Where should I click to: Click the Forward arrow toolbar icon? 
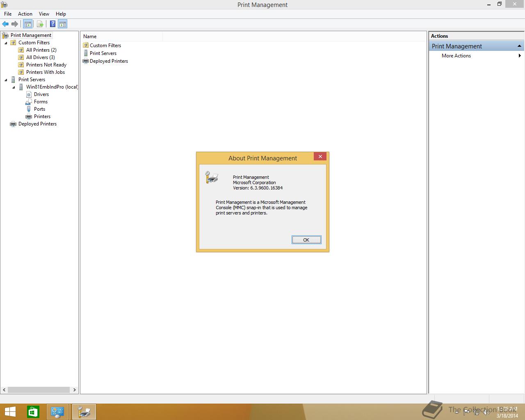click(x=15, y=24)
